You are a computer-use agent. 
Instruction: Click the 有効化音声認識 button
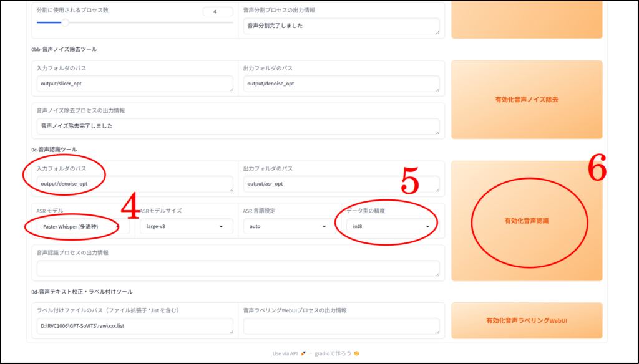(x=526, y=221)
